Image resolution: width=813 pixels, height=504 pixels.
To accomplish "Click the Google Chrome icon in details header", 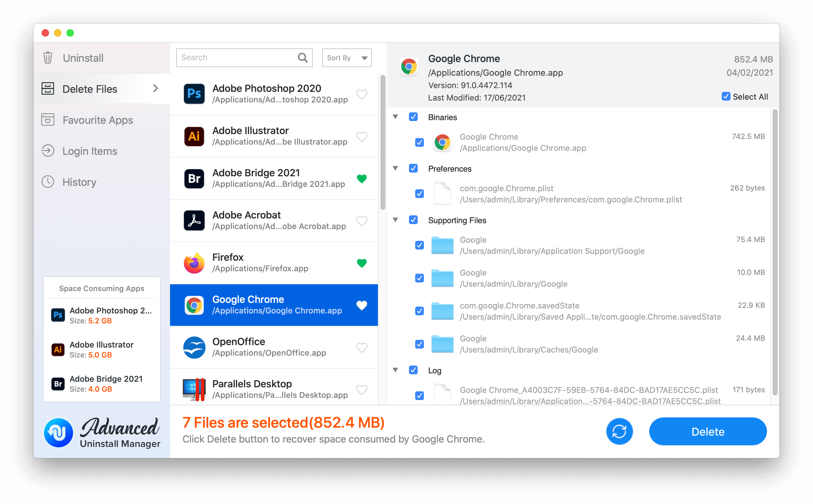I will click(x=409, y=66).
